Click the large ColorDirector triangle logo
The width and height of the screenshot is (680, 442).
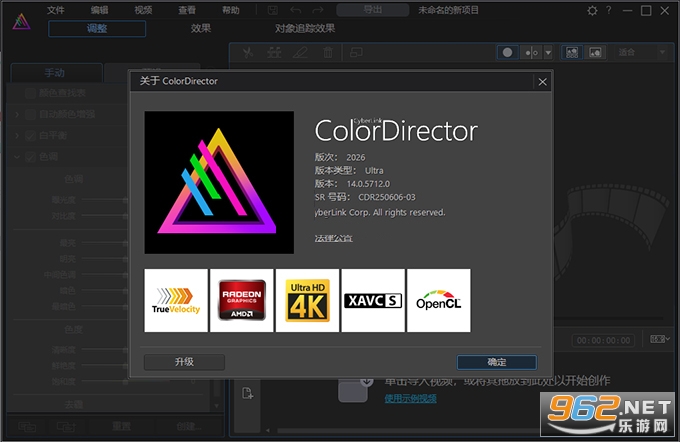coord(219,182)
